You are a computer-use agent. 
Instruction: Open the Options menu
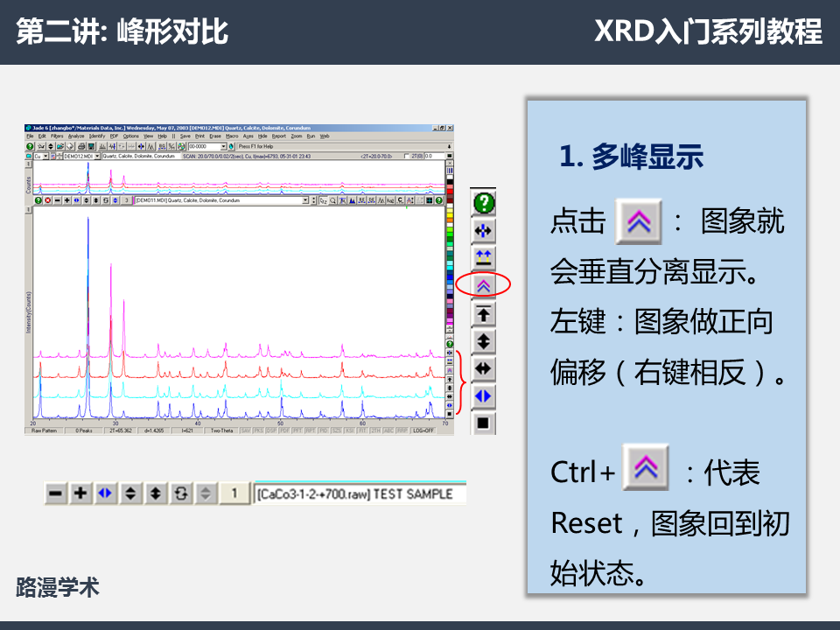pyautogui.click(x=131, y=136)
